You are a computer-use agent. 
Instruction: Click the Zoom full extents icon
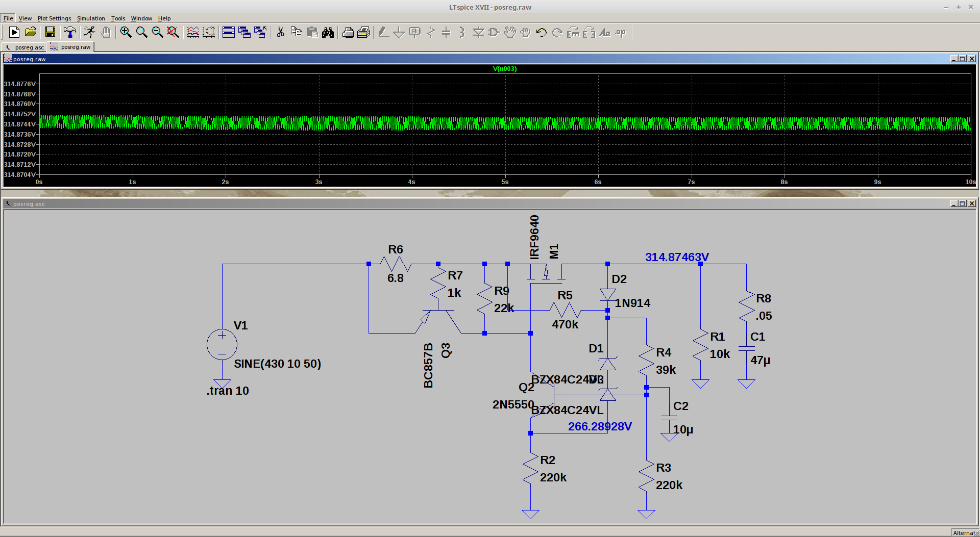(x=173, y=33)
